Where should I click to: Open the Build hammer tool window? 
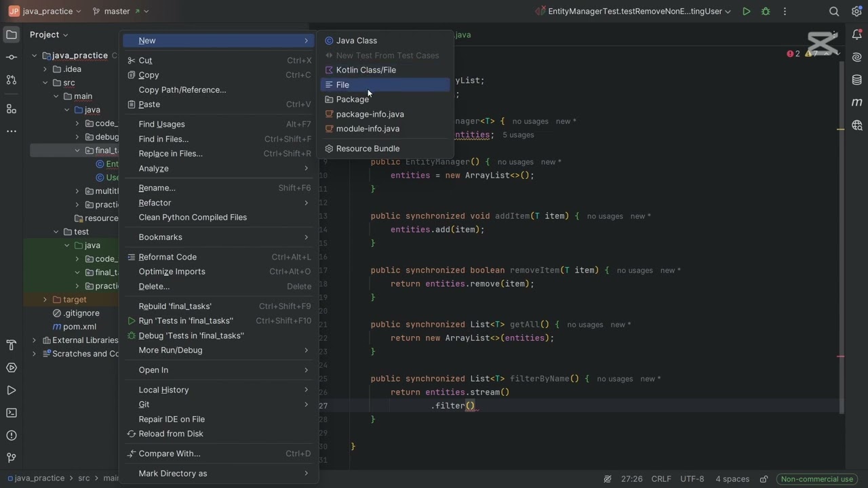tap(12, 346)
